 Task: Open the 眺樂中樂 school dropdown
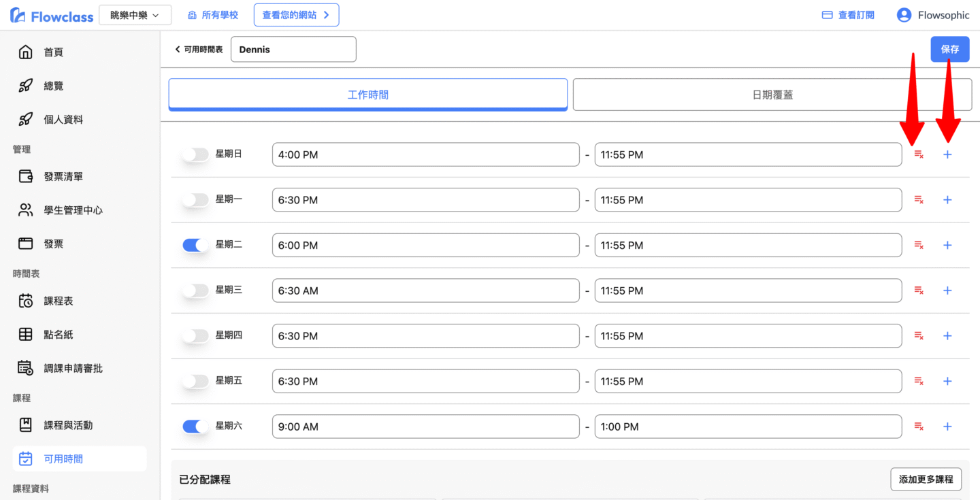click(135, 15)
